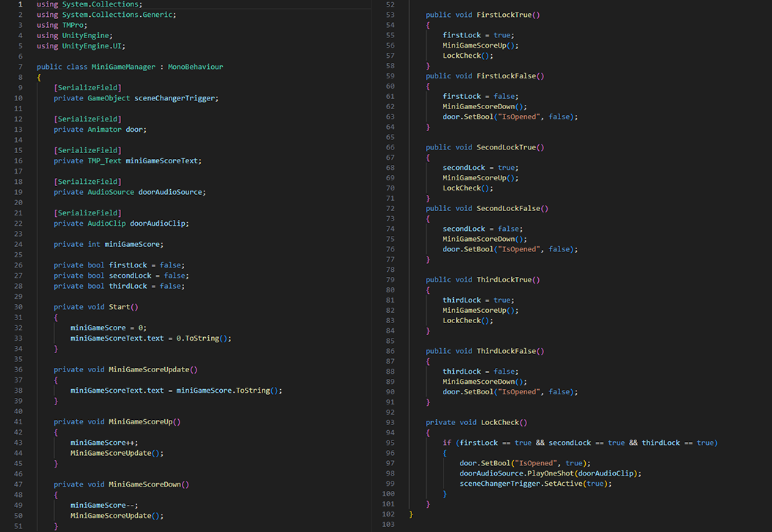Image resolution: width=772 pixels, height=532 pixels.
Task: Click the MonoBehaviour base class name
Action: click(195, 67)
